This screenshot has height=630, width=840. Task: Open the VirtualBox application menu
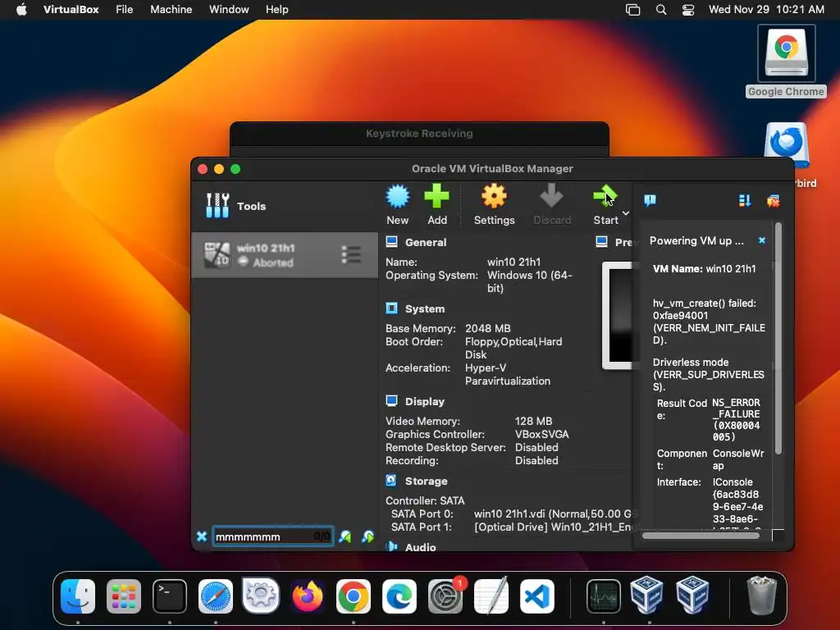coord(71,9)
